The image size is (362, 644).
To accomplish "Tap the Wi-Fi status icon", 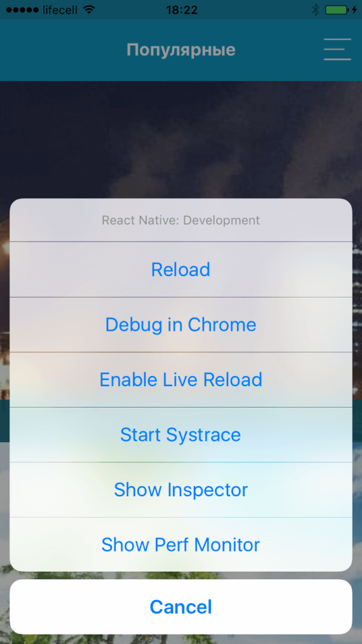I will pyautogui.click(x=88, y=9).
